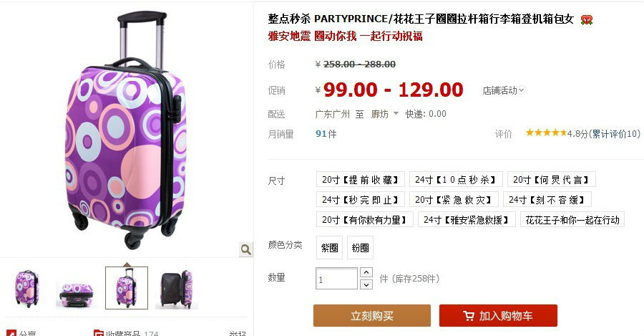Click the magnifier zoom icon on product image
The width and height of the screenshot is (644, 336).
[245, 249]
